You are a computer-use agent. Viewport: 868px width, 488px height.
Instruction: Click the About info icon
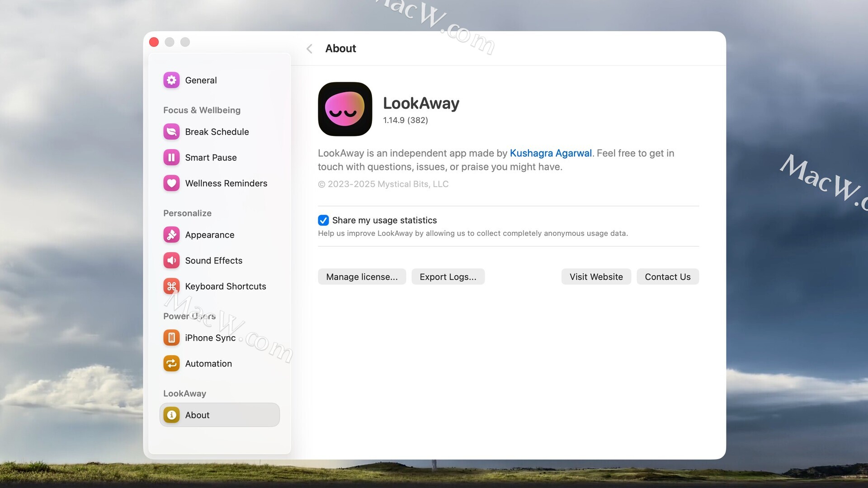171,415
